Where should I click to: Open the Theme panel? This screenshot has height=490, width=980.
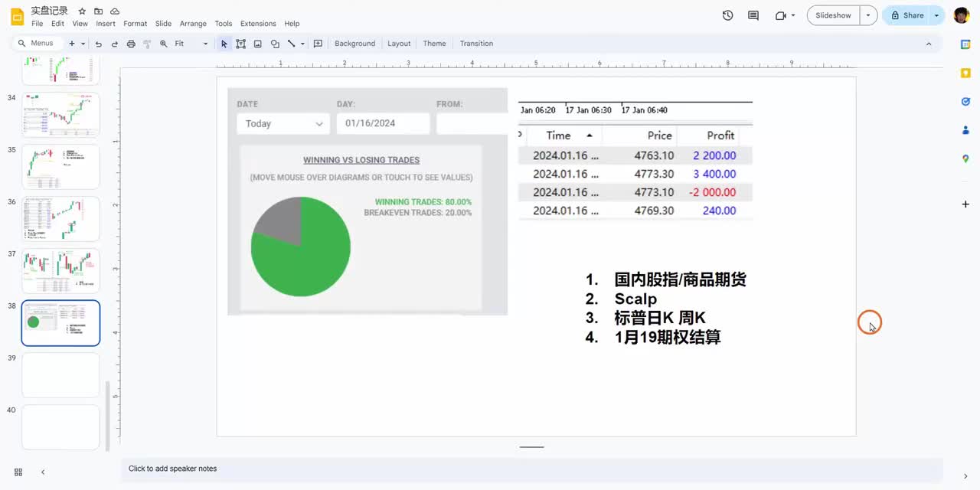click(x=434, y=44)
